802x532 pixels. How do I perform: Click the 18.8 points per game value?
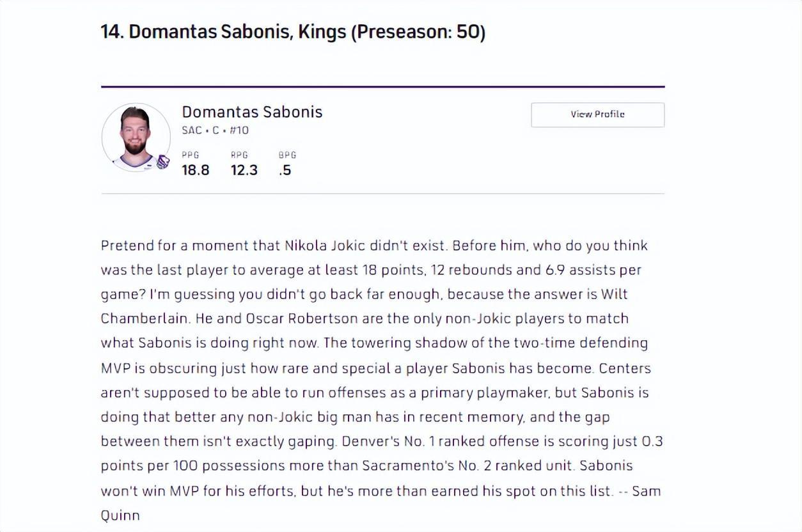tap(195, 170)
